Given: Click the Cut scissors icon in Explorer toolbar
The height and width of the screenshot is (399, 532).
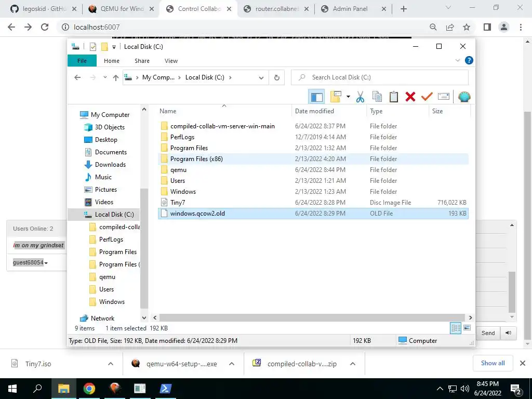Looking at the screenshot, I should pyautogui.click(x=360, y=97).
